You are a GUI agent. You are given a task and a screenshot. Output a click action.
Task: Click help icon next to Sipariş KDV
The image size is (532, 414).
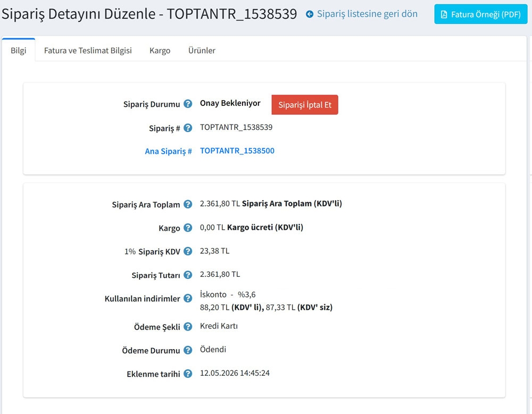coord(188,251)
